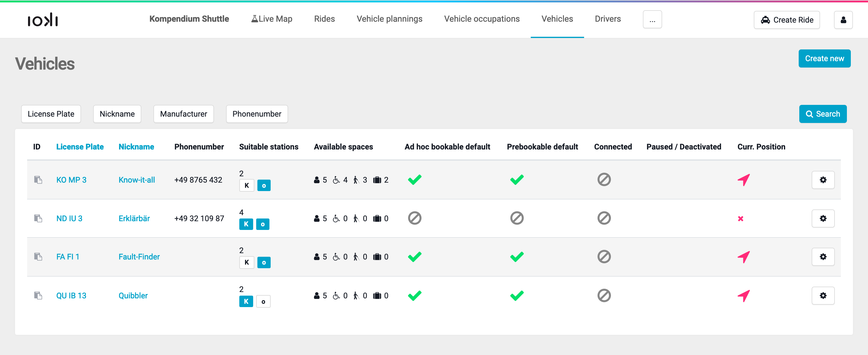
Task: Open the Know-it-all nickname link
Action: point(137,180)
